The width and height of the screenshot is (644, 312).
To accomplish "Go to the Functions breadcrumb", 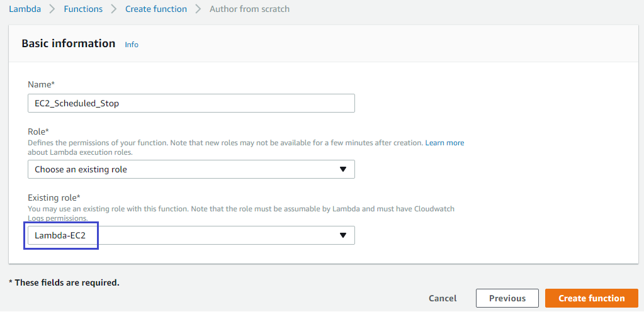I will click(x=84, y=9).
